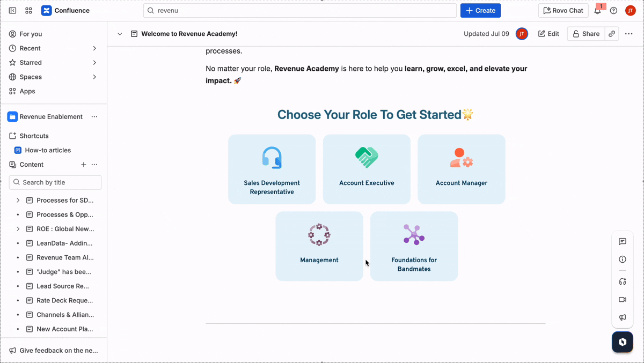Click the page icon beside Welcome to Revenue Academy
Screen dimensions: 644x363
point(134,34)
